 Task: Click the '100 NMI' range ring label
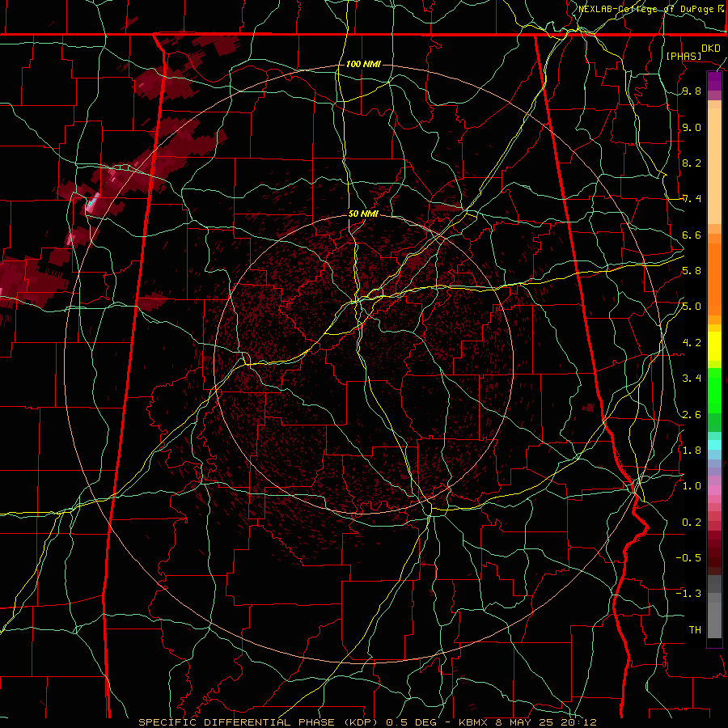(x=363, y=64)
